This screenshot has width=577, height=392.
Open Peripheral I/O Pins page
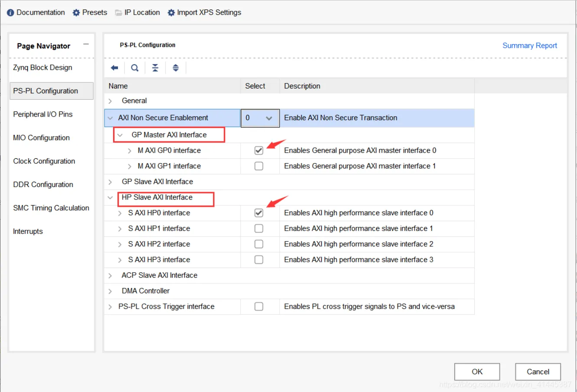tap(42, 114)
